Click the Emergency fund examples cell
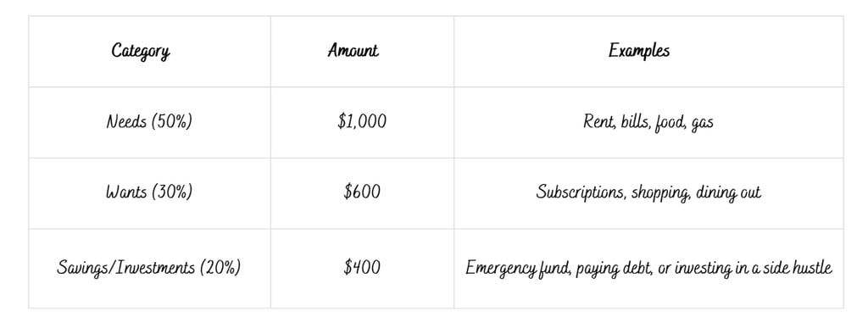Viewport: 868px width, 323px height. click(648, 269)
